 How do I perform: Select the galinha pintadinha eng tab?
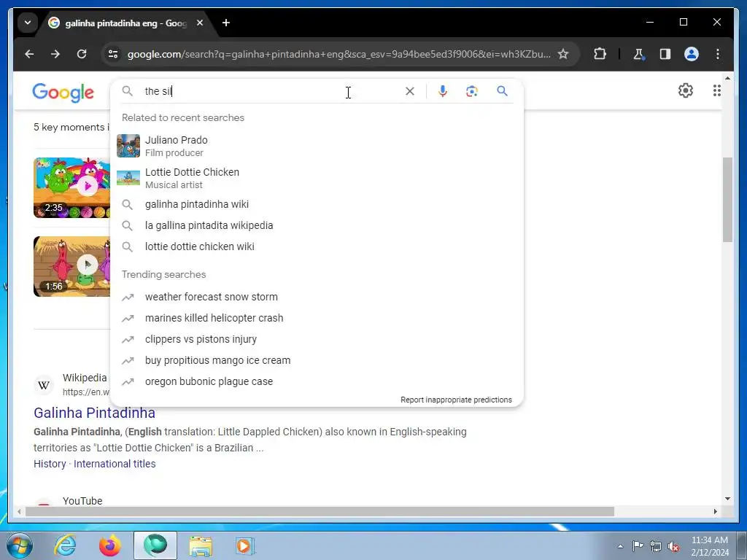click(x=126, y=23)
